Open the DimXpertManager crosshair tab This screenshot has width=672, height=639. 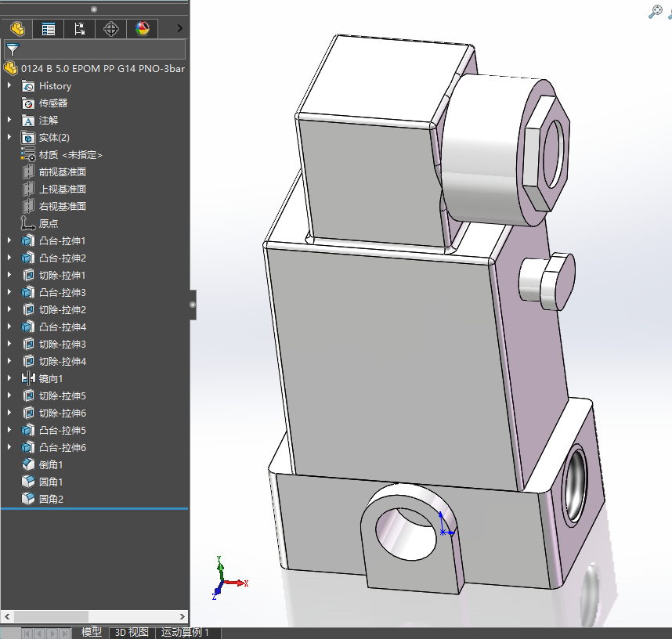[111, 29]
